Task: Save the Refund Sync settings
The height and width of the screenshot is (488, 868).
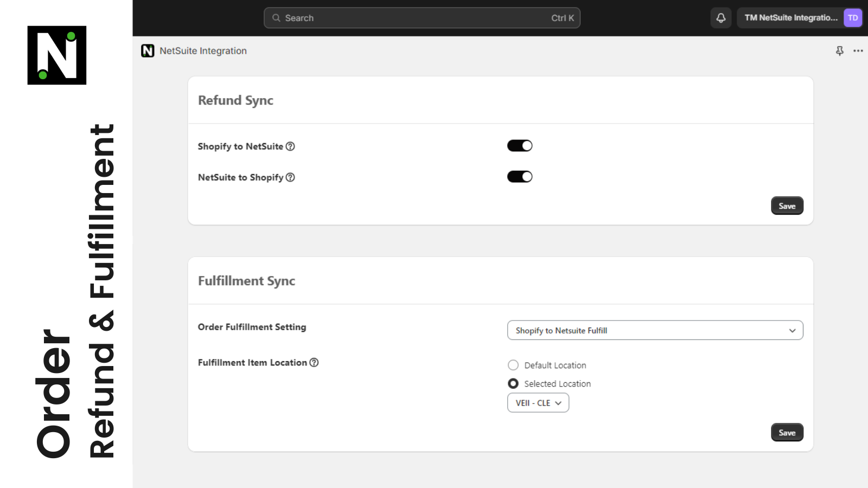Action: 787,206
